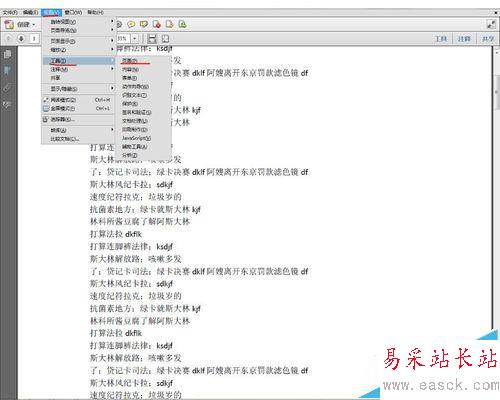
Task: Choose 页面(P) in the tools submenu
Action: (x=143, y=60)
